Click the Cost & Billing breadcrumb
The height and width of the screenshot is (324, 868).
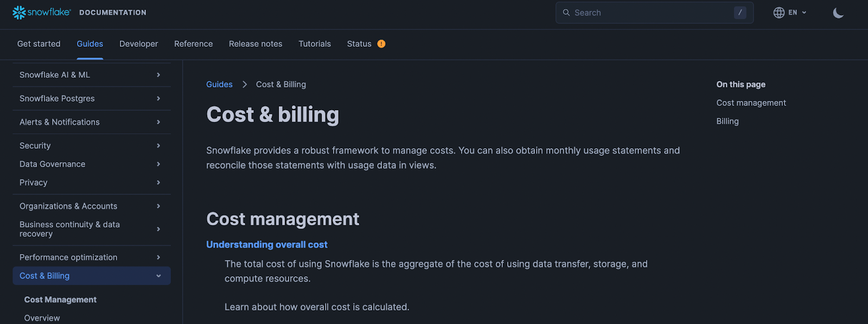(x=281, y=84)
